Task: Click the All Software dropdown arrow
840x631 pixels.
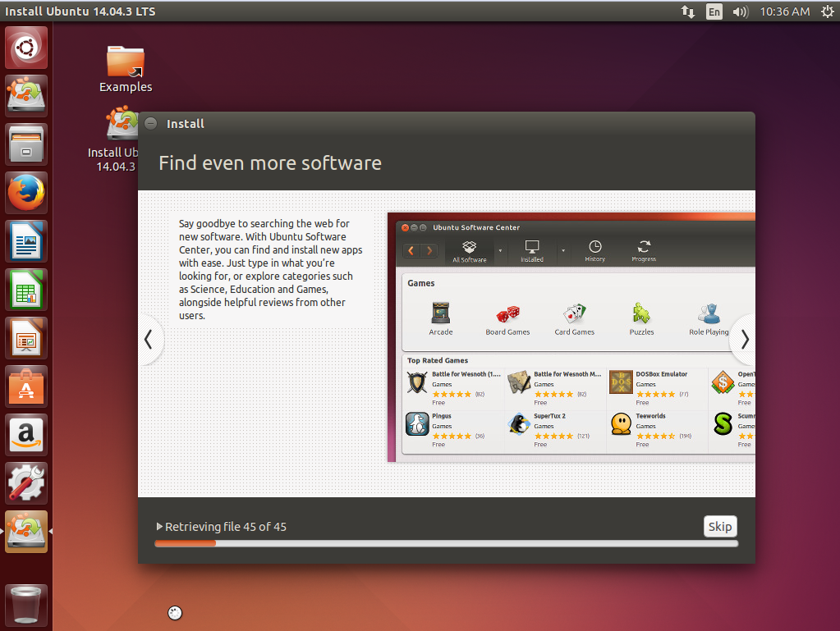Action: tap(500, 250)
